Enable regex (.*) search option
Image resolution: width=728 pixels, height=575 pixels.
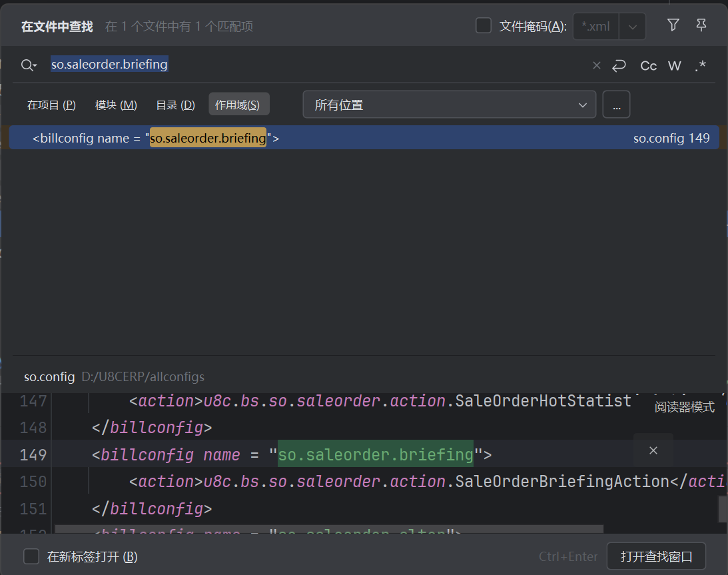700,65
